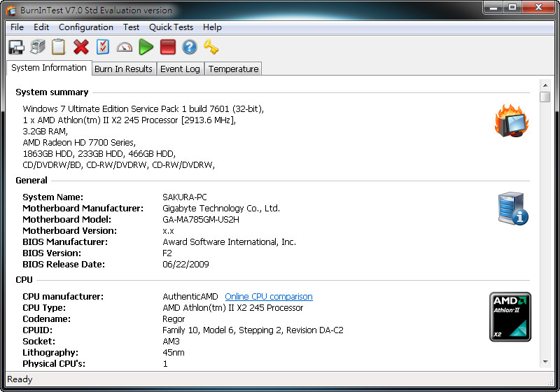Click the AMD Radeon HD 7700 Series line

[79, 142]
